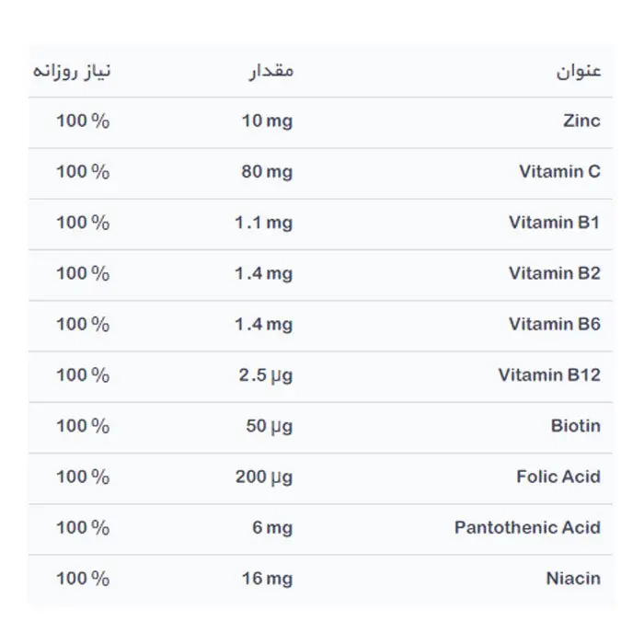
Task: Select the Vitamin B2 name cell
Action: pyautogui.click(x=555, y=273)
